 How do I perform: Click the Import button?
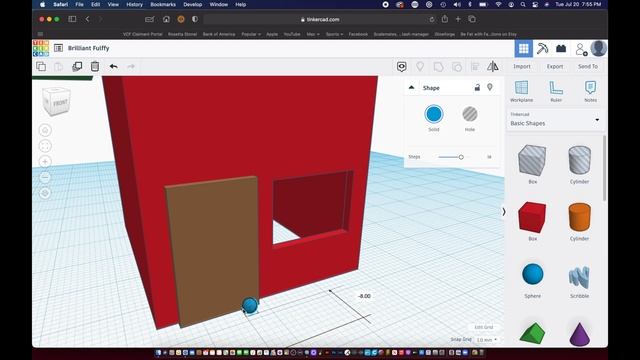click(x=522, y=67)
